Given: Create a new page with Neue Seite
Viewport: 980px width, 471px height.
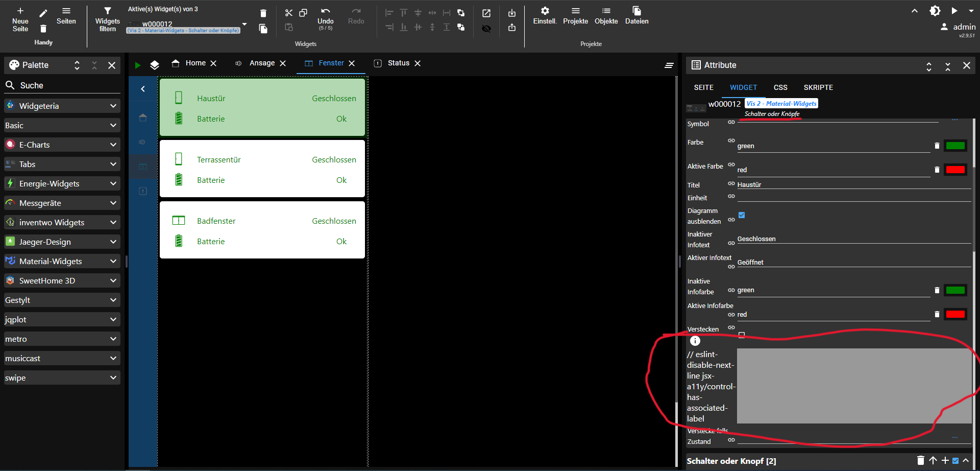Looking at the screenshot, I should tap(20, 19).
